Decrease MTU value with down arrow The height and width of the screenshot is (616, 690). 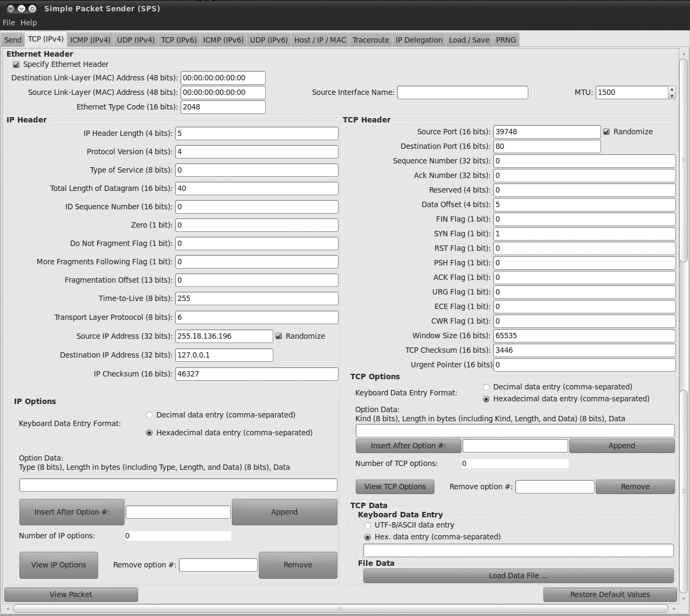coord(672,95)
